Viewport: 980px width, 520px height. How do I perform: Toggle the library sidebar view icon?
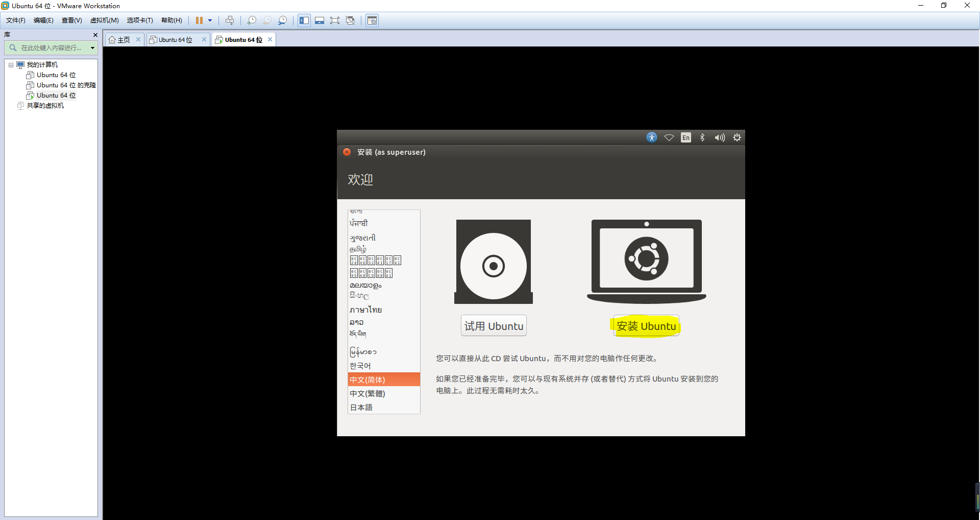(304, 20)
